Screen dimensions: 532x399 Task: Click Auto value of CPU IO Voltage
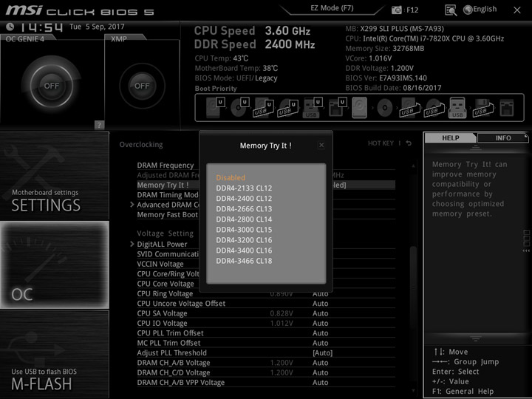(x=320, y=323)
